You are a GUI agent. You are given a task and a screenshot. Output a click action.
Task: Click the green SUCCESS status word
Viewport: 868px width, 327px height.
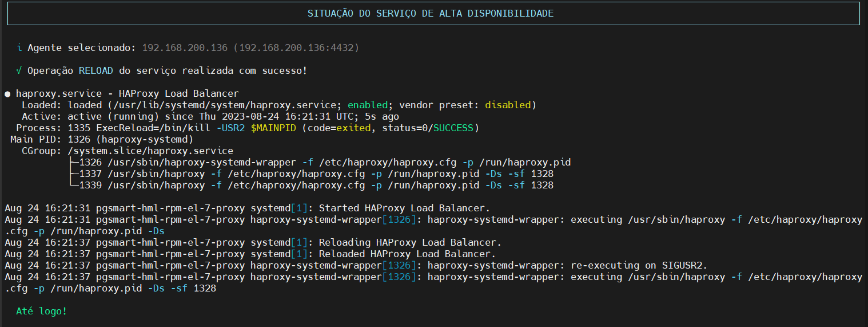(453, 128)
